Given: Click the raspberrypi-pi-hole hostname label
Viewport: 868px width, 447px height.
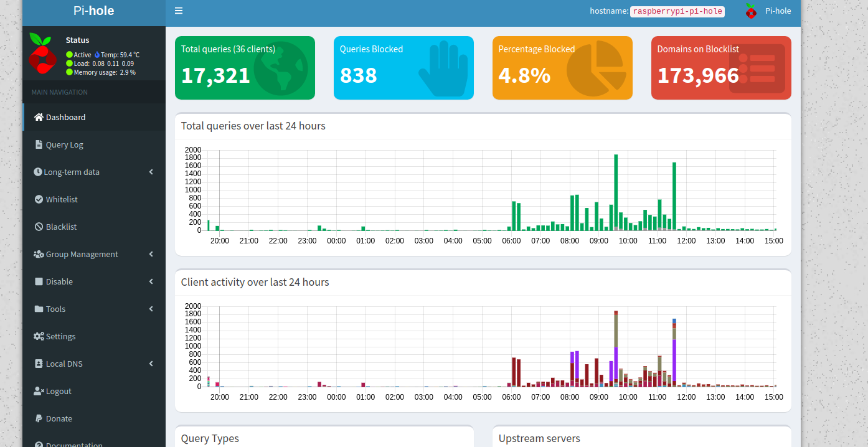Looking at the screenshot, I should pos(677,11).
